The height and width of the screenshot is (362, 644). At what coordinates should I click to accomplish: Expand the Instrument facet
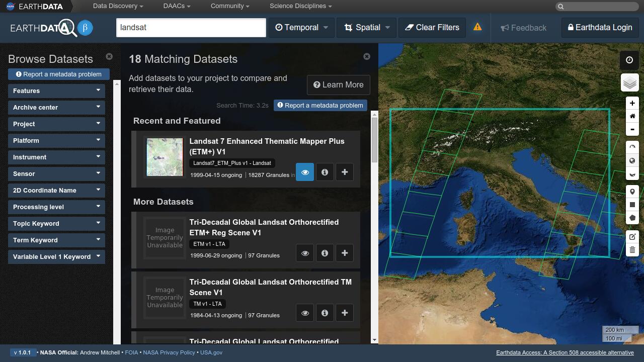tap(56, 157)
